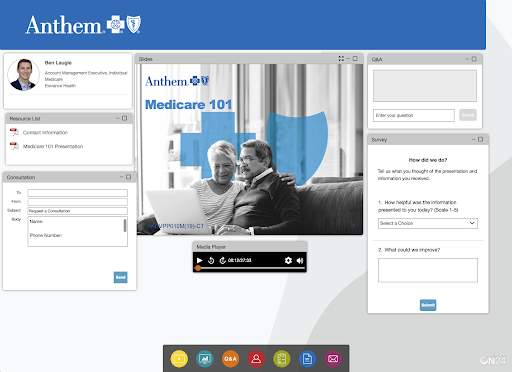
Task: Click the Media Player progress slider handle
Action: [198, 268]
